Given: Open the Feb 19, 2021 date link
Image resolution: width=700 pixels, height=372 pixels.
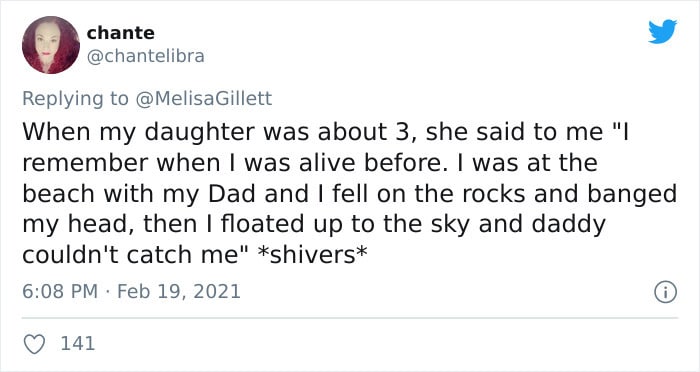Looking at the screenshot, I should (179, 292).
